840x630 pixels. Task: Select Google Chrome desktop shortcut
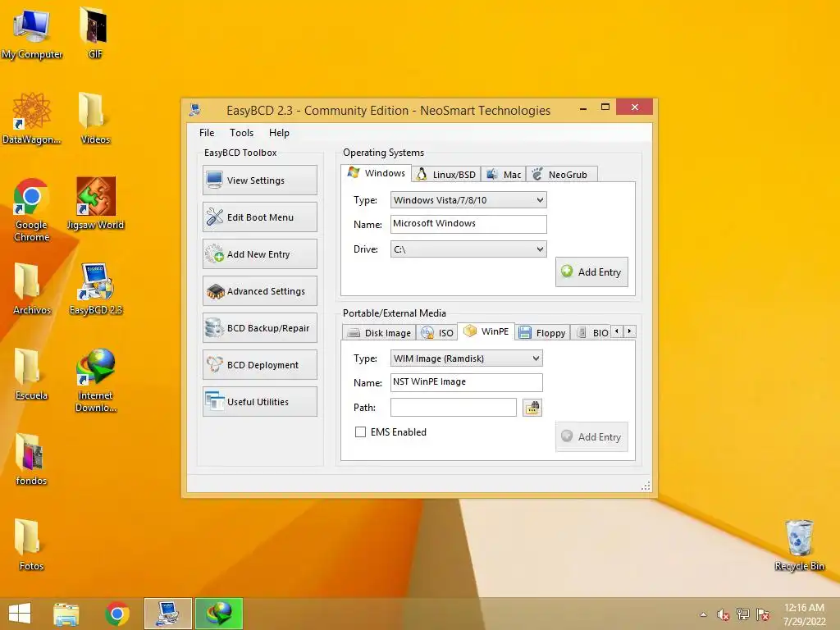tap(32, 210)
